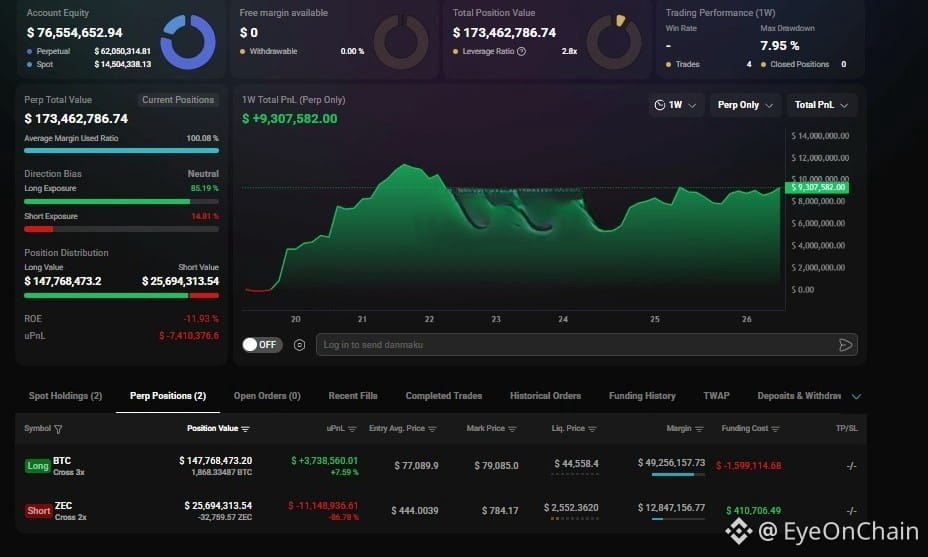928x557 pixels.
Task: Click the ZEC symbol name
Action: pyautogui.click(x=63, y=506)
